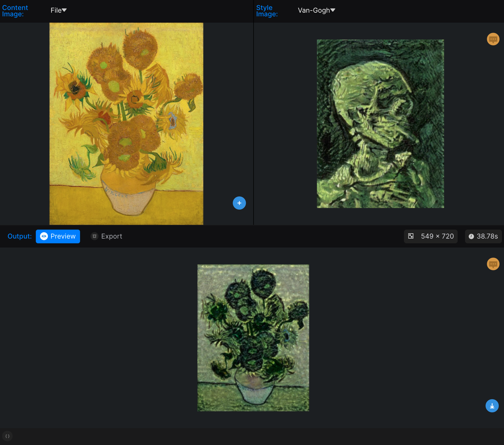Open the comment icon on the output panel
Screen dimensions: 504x445
[x=493, y=264]
